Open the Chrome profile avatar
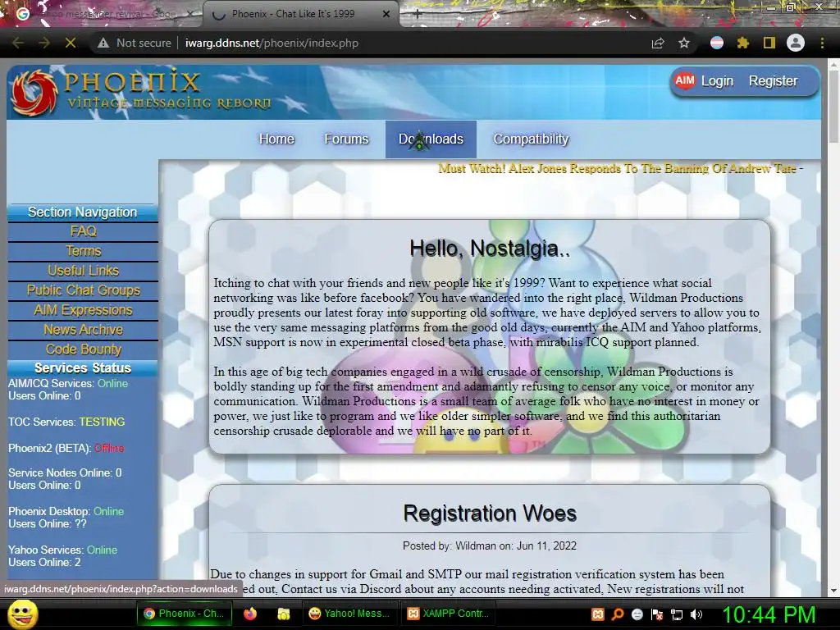The height and width of the screenshot is (630, 840). click(796, 43)
